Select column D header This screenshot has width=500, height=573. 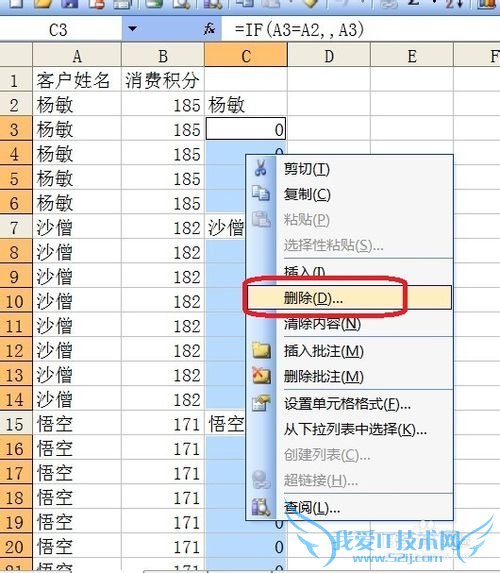(x=329, y=56)
